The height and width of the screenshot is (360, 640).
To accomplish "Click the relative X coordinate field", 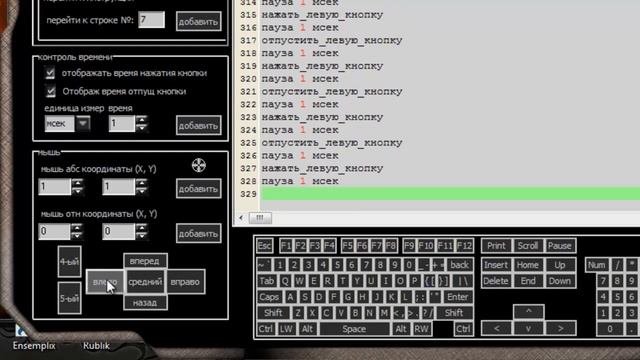I will point(55,231).
